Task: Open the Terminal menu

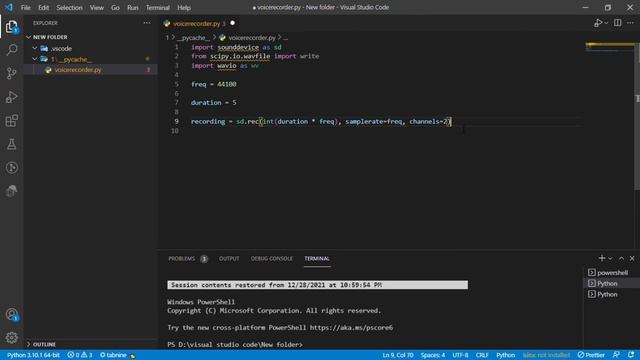Action: (x=158, y=7)
